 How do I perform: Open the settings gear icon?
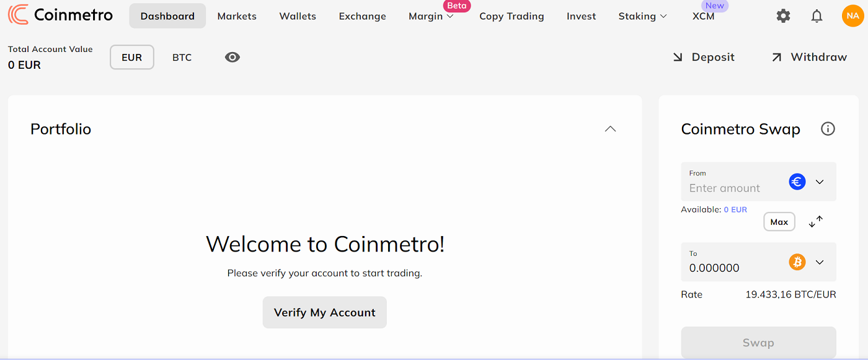(783, 15)
